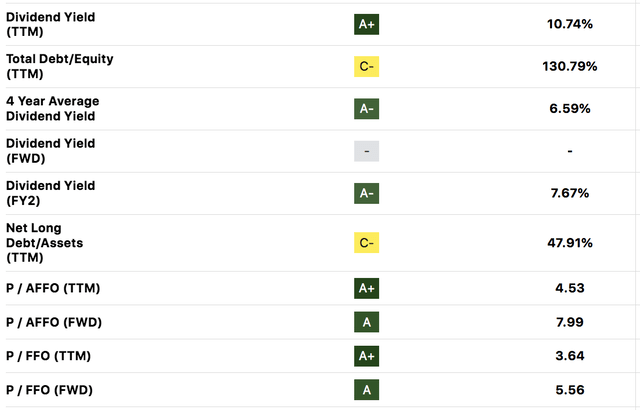The height and width of the screenshot is (410, 640).
Task: Select the 4 Year Average Dividend Yield label
Action: [x=52, y=108]
